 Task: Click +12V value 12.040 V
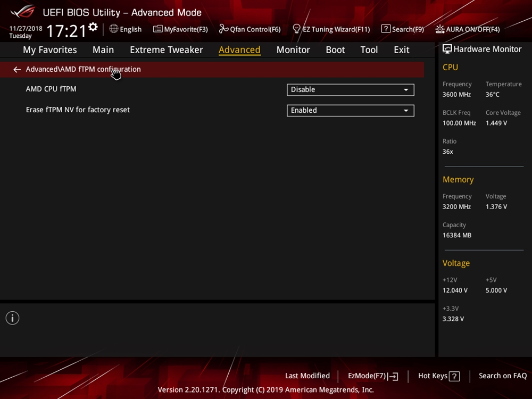tap(455, 290)
